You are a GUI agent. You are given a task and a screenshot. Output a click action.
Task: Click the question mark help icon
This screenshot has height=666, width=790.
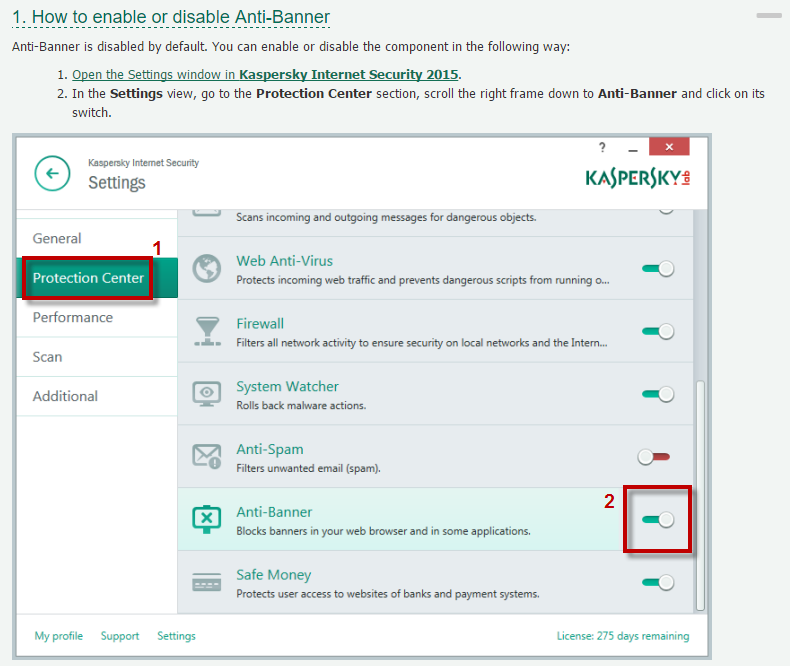coord(602,147)
